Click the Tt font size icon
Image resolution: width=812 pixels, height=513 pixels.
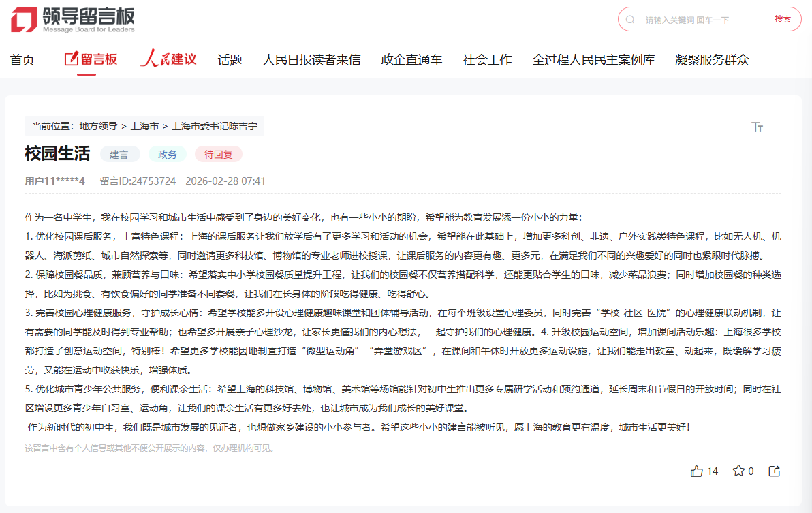coord(756,127)
